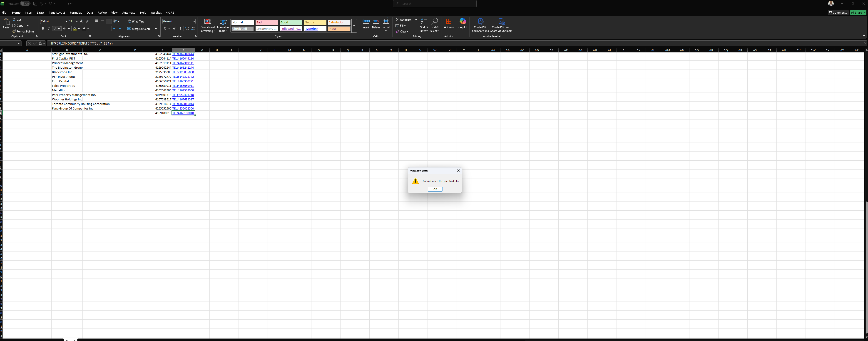Screen dimensions: 868x341
Task: Click the Format Painter brush icon
Action: click(14, 31)
